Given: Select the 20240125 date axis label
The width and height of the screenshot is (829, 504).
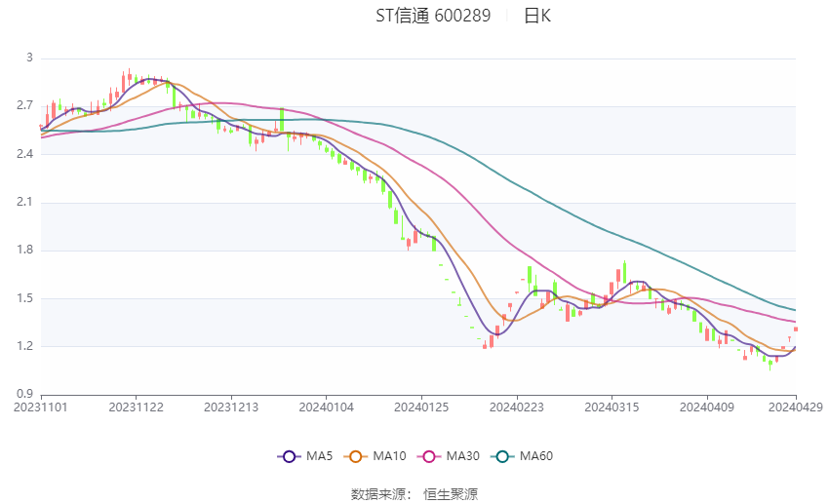Looking at the screenshot, I should 421,407.
